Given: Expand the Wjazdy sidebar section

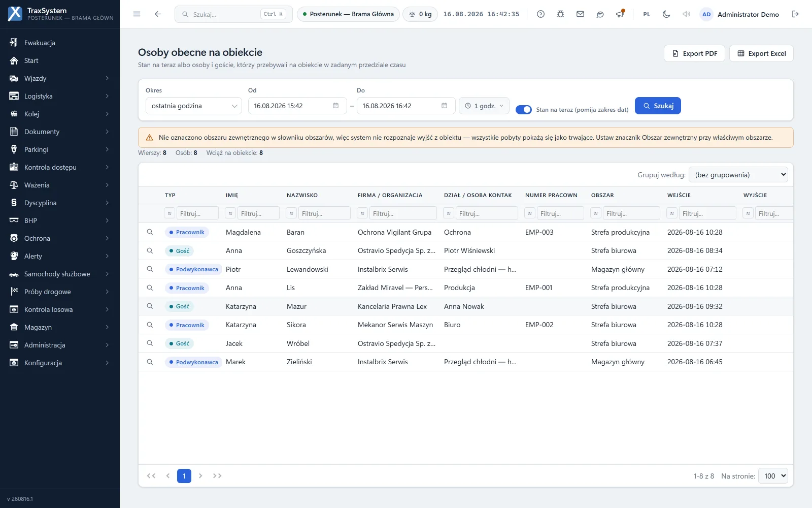Looking at the screenshot, I should pyautogui.click(x=60, y=78).
